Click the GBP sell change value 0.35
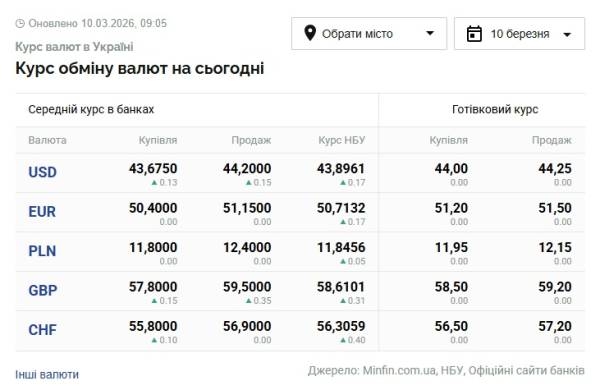Screen dimensions: 600x390 (262, 300)
